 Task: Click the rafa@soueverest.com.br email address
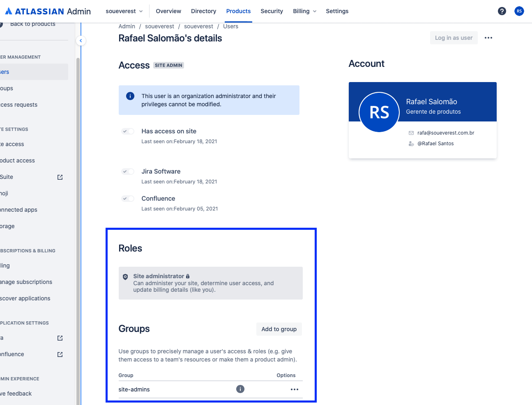click(x=446, y=133)
